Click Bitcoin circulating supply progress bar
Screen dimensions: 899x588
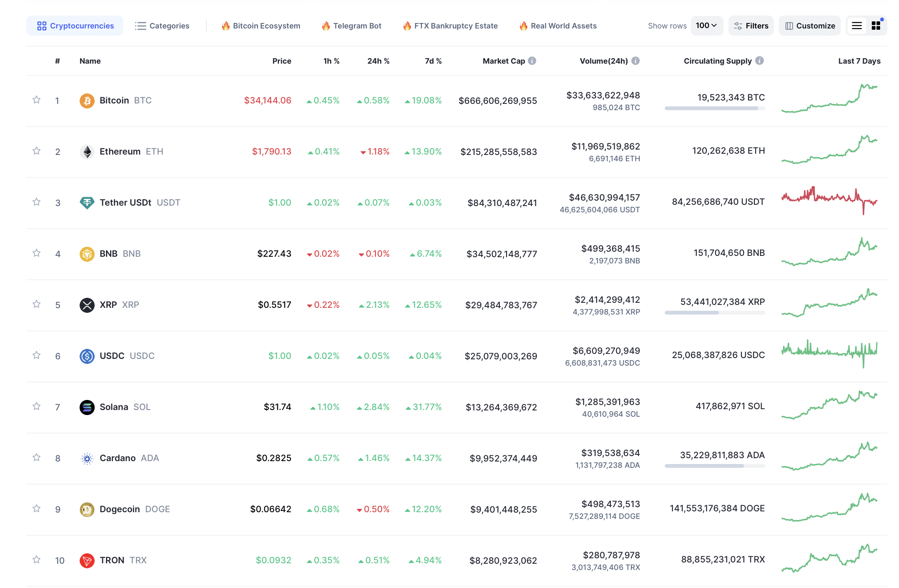pos(715,108)
